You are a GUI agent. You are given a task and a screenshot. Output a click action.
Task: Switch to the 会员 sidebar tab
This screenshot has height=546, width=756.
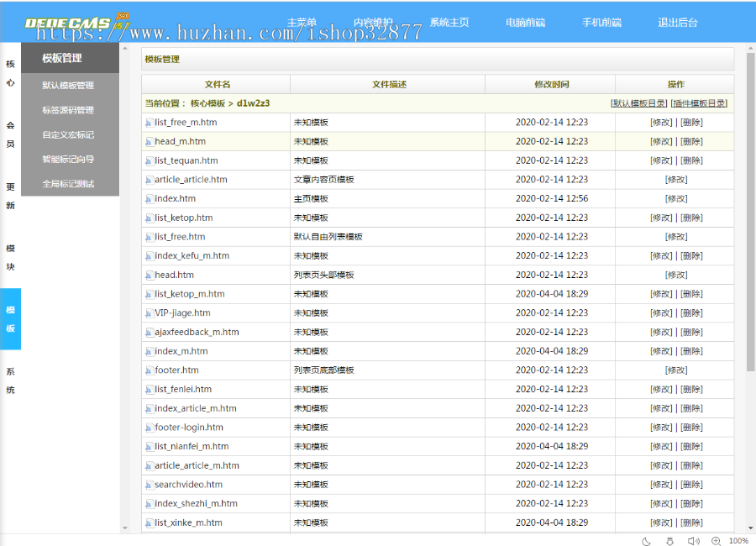pyautogui.click(x=10, y=134)
